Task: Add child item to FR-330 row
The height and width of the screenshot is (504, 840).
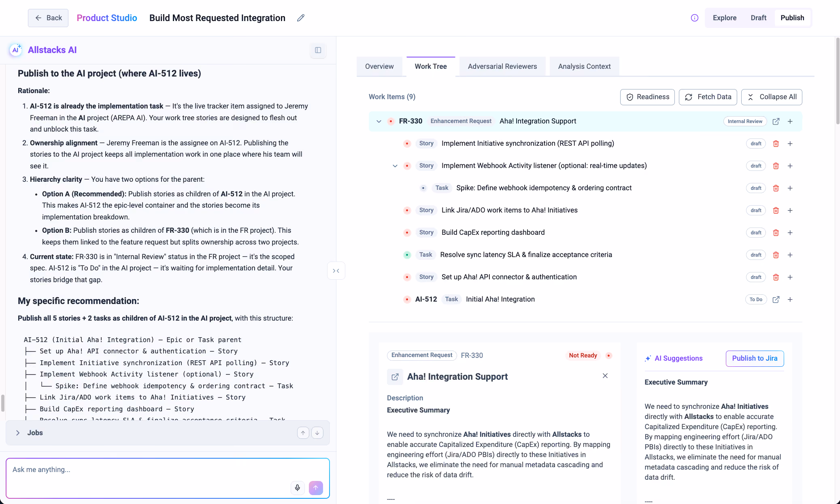Action: coord(790,121)
